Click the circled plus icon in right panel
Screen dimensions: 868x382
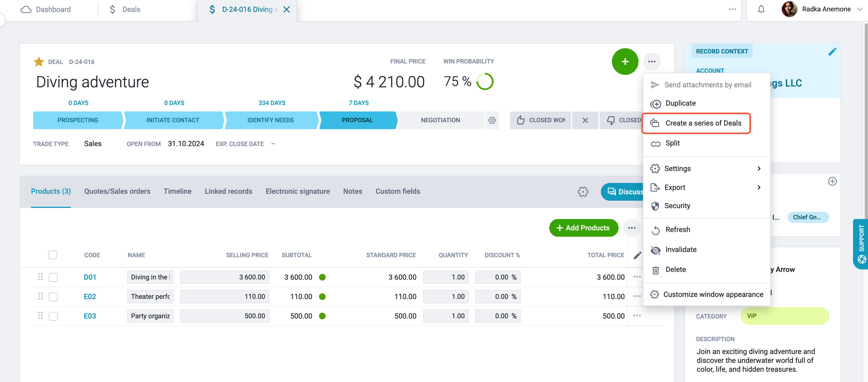point(832,181)
